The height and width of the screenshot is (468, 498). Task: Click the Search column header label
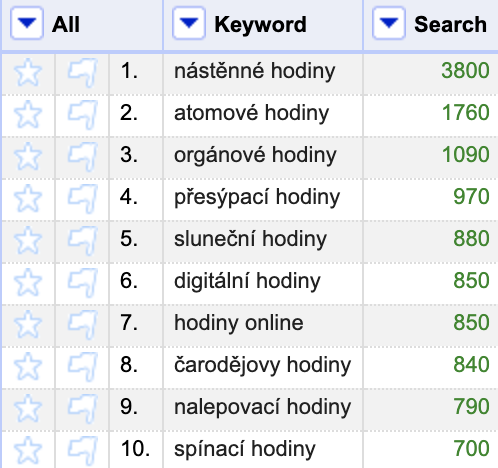[450, 25]
